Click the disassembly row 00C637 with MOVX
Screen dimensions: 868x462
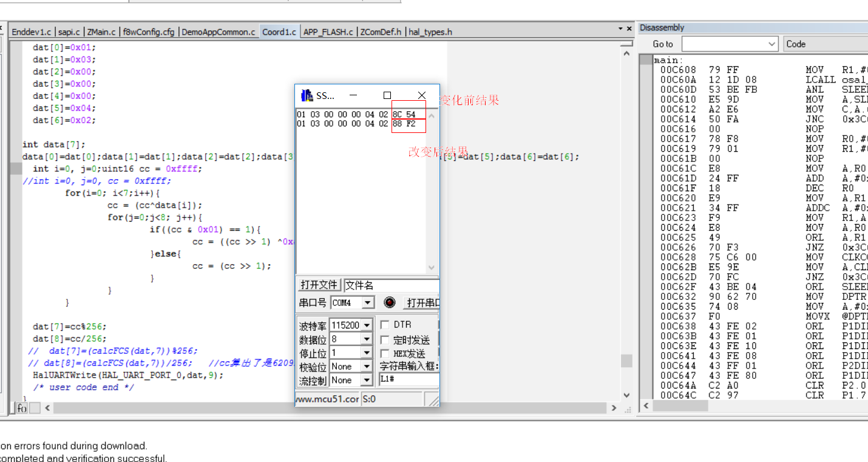tap(761, 316)
